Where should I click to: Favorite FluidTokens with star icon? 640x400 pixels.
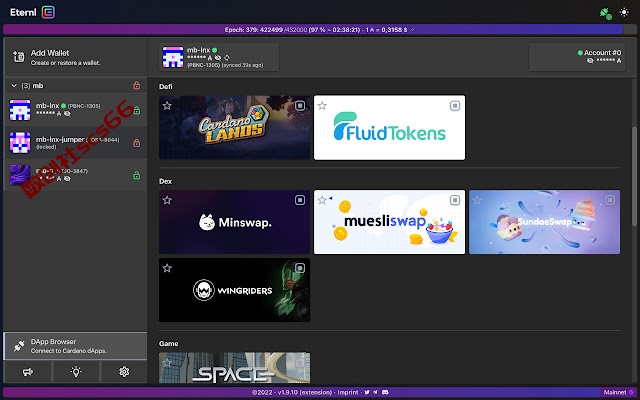point(322,106)
